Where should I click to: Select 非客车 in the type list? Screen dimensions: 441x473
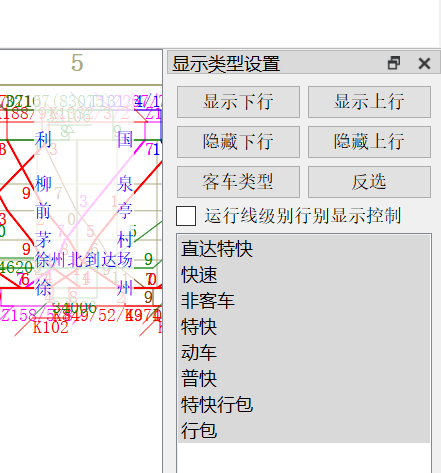(x=304, y=301)
